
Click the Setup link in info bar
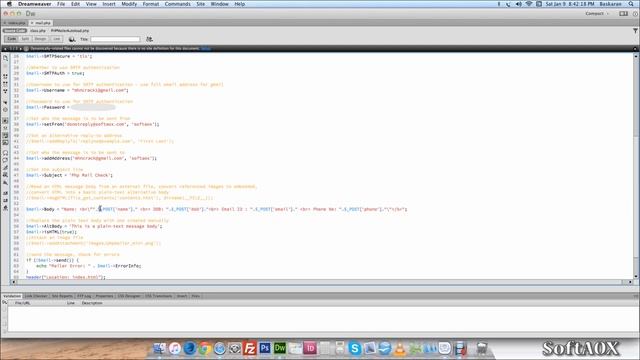pyautogui.click(x=205, y=48)
